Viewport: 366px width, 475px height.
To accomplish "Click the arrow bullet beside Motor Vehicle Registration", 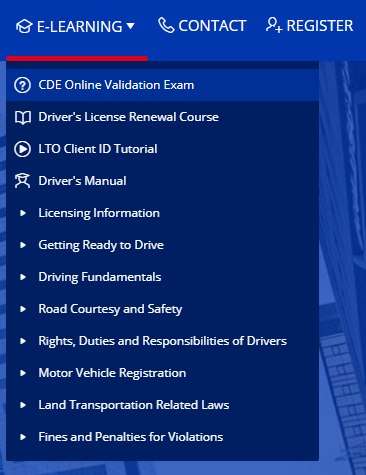I will (x=23, y=373).
